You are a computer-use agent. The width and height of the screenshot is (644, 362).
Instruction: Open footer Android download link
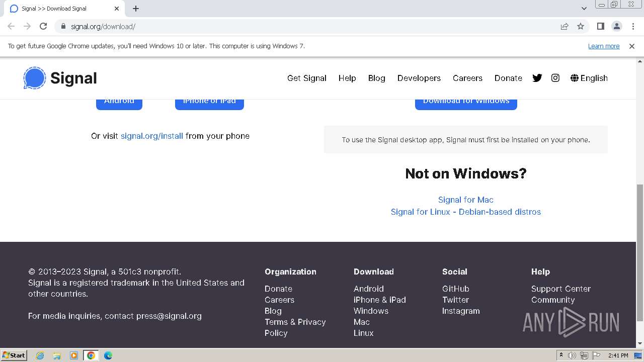click(x=369, y=289)
